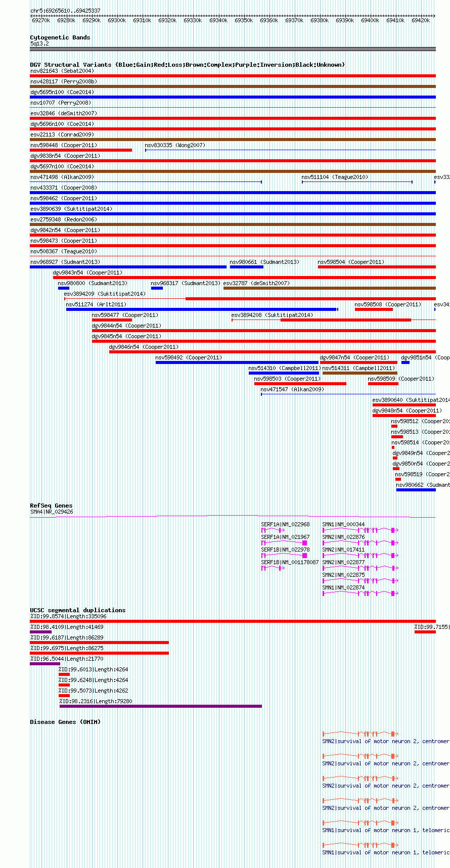This screenshot has width=450, height=868.
Task: Select variant nsv428117 (Perry2008b)
Action: pyautogui.click(x=233, y=86)
